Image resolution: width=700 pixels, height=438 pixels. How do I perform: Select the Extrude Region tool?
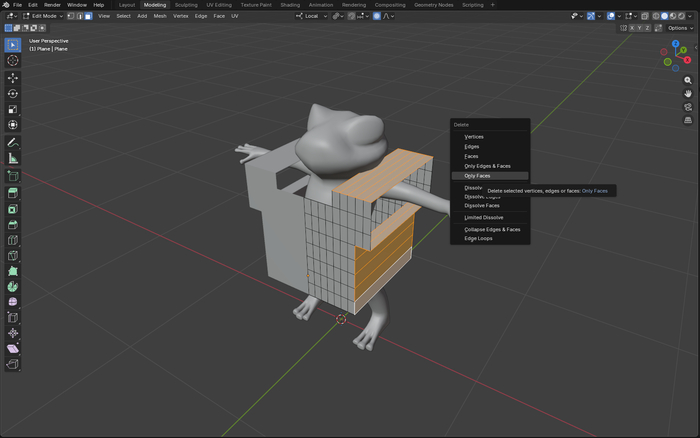13,192
